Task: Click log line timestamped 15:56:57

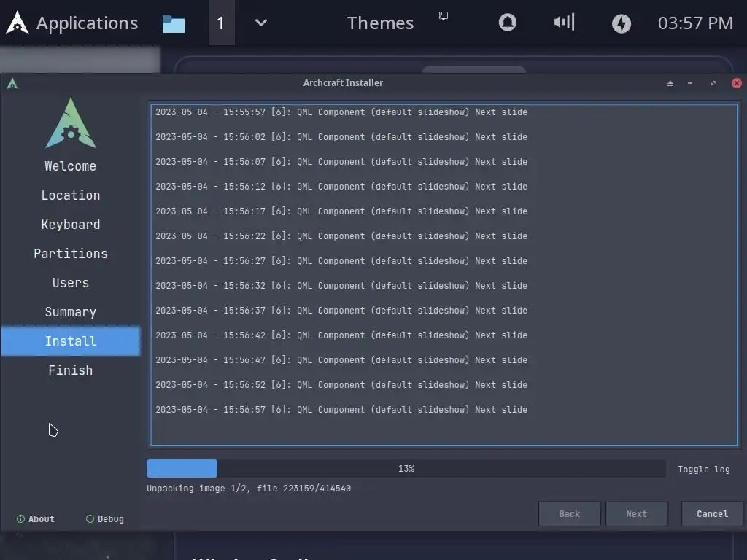Action: click(x=341, y=410)
